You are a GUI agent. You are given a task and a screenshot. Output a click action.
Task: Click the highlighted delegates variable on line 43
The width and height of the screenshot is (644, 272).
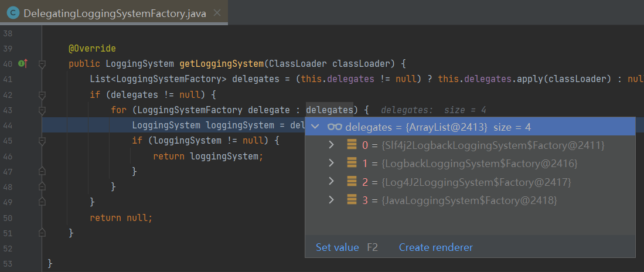(x=329, y=110)
